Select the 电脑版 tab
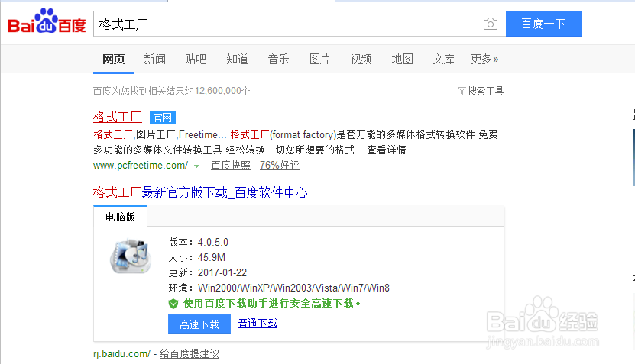 (x=120, y=217)
